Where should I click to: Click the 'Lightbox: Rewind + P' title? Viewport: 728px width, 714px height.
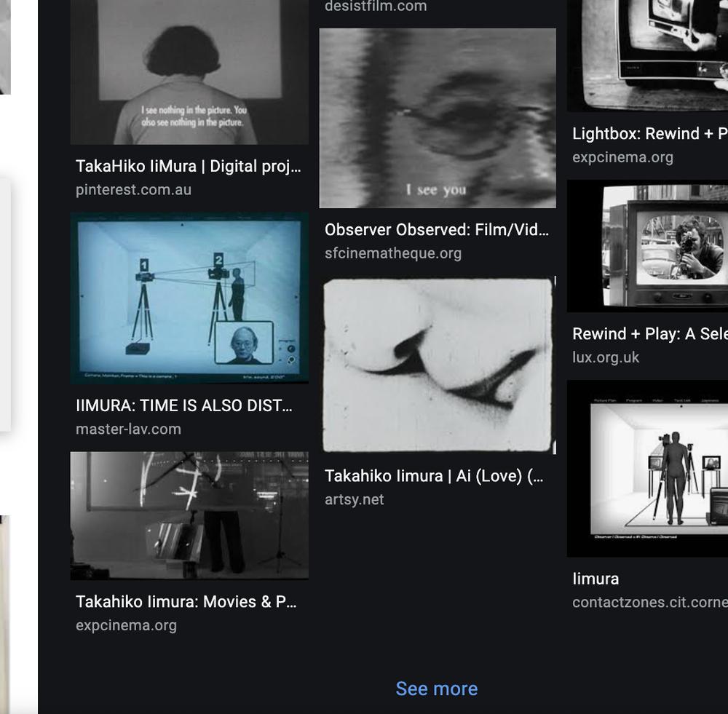pos(650,134)
